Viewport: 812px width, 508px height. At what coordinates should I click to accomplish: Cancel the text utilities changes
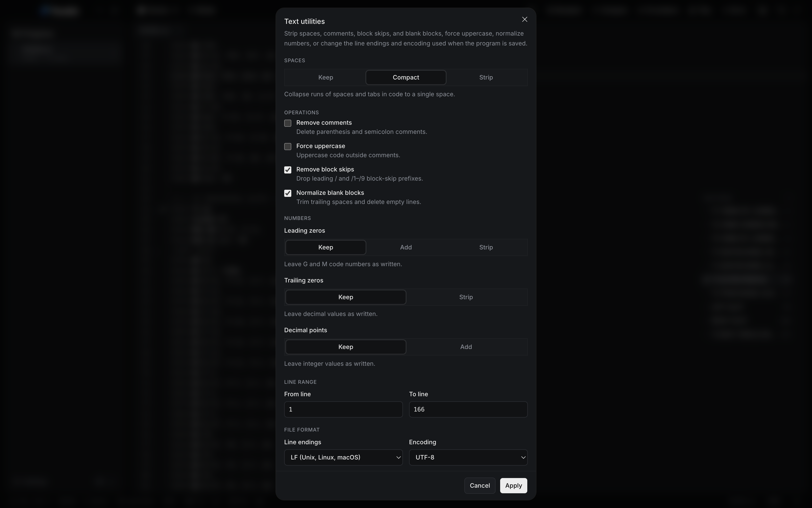point(480,485)
